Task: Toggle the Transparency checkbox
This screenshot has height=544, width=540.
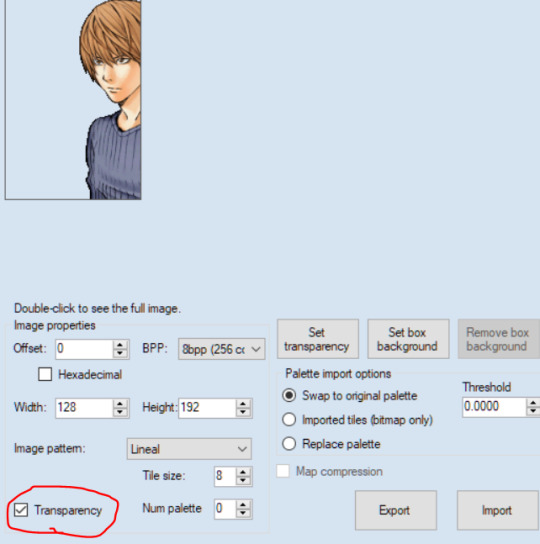Action: point(21,510)
